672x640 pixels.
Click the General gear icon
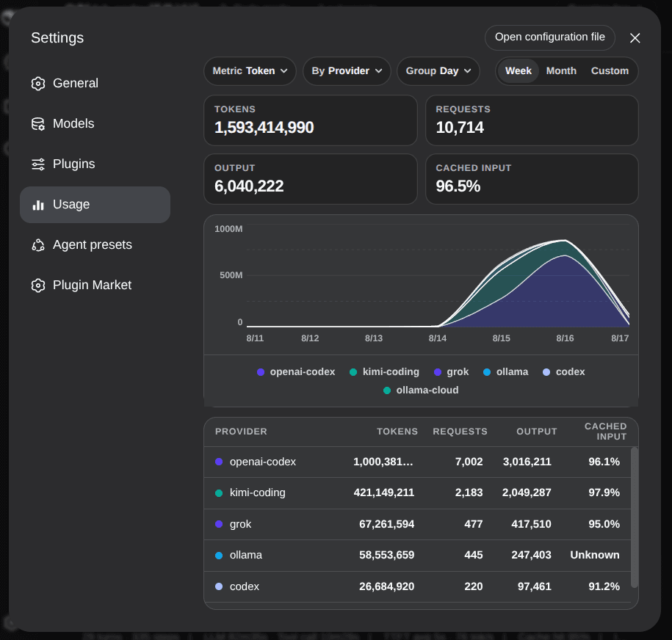[x=38, y=84]
